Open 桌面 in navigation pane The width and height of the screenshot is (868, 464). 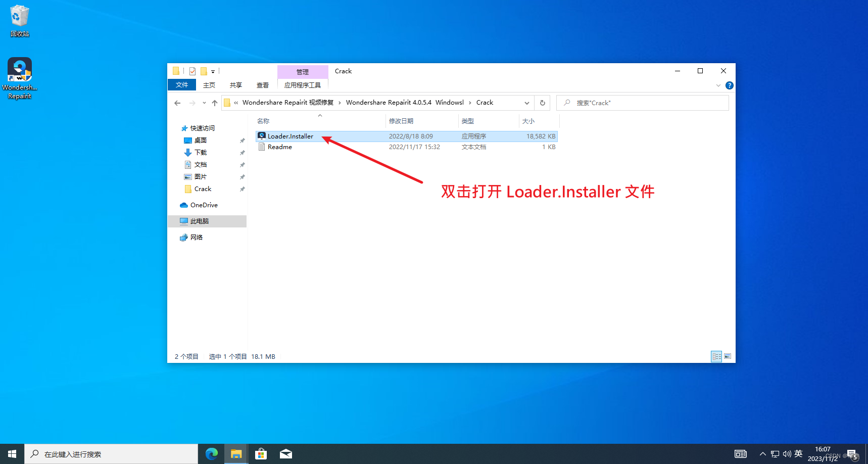pos(201,141)
